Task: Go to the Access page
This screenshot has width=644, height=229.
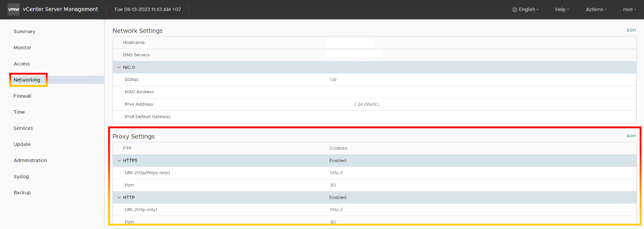Action: click(x=21, y=64)
